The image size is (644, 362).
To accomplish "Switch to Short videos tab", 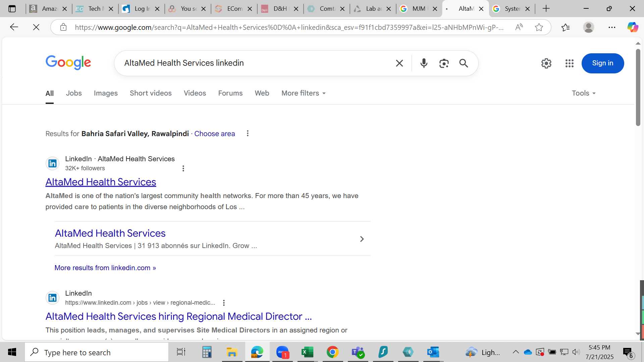I will tap(151, 93).
